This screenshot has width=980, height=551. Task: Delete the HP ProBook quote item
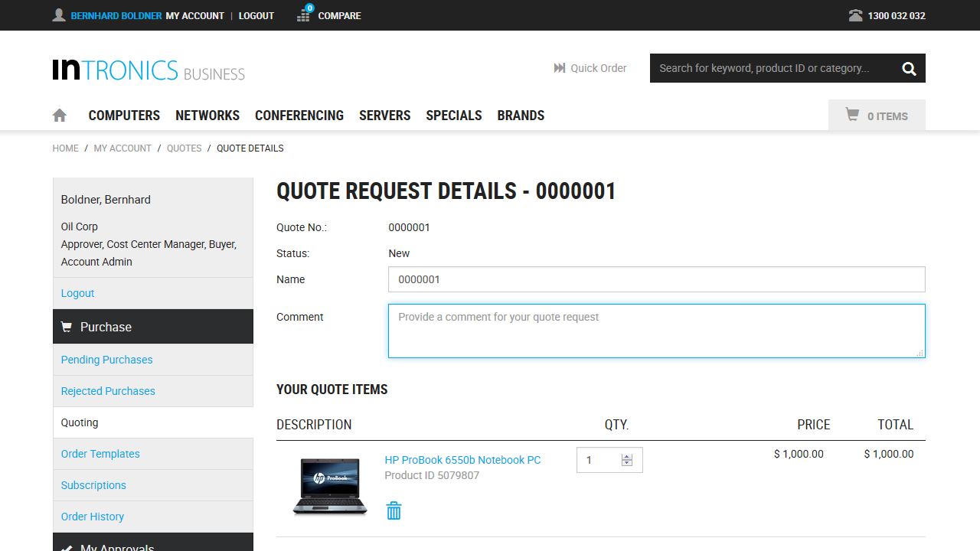point(394,510)
